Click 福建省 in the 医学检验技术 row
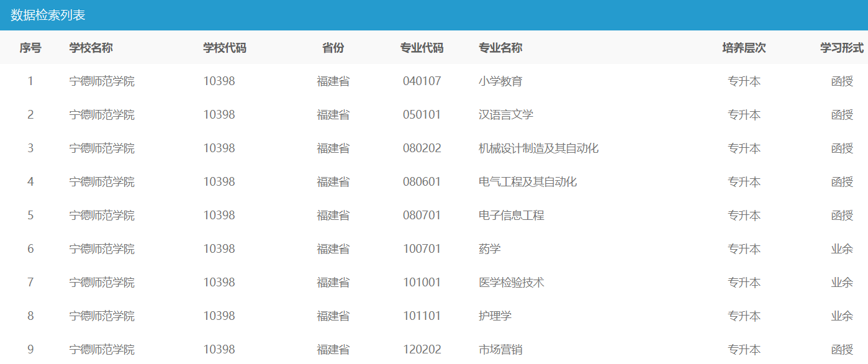Image resolution: width=868 pixels, height=364 pixels. 333,283
